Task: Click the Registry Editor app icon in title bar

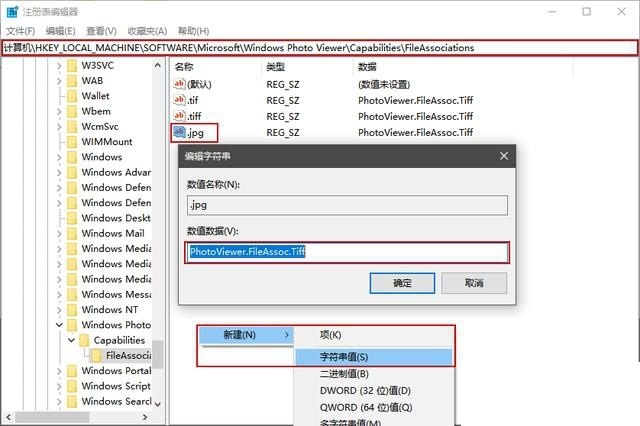Action: (12, 11)
